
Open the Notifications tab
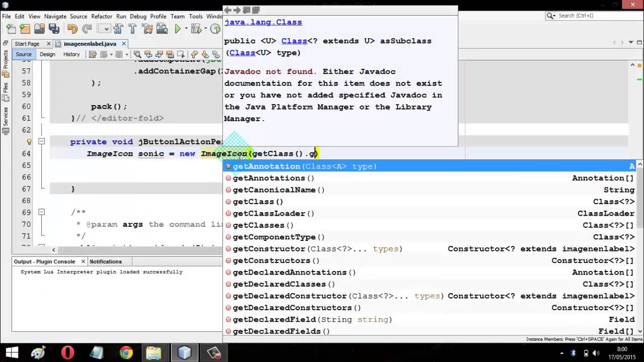[106, 261]
